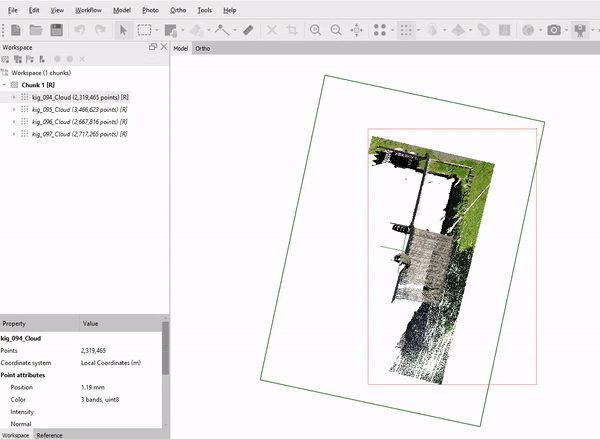Open the tie points display dropdown arrow
The image size is (600, 439).
pos(392,30)
